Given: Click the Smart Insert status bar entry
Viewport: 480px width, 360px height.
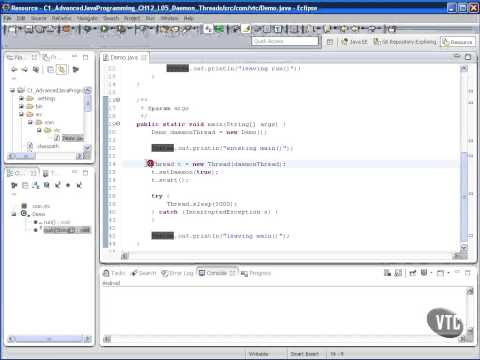Looking at the screenshot, I should pos(304,354).
